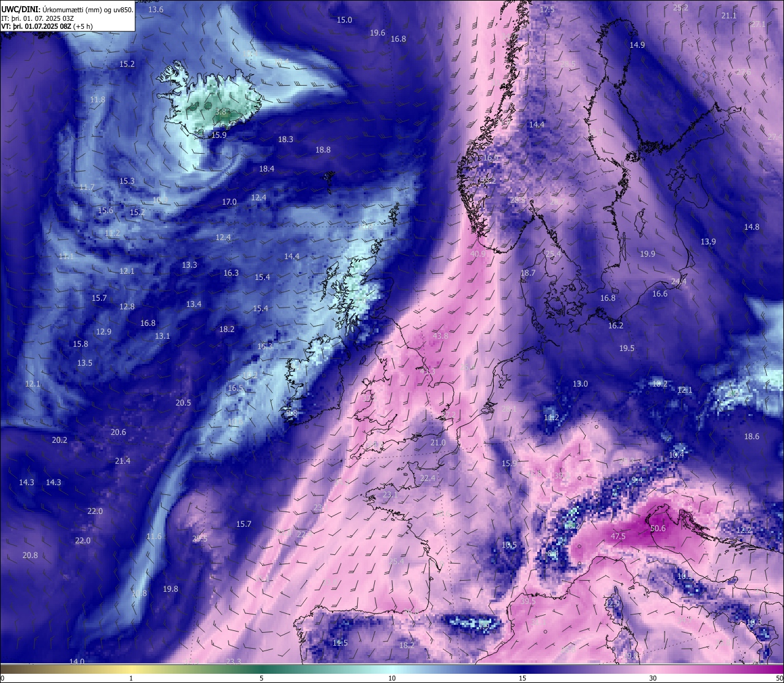Click the 21.1 value at the top right

(729, 15)
